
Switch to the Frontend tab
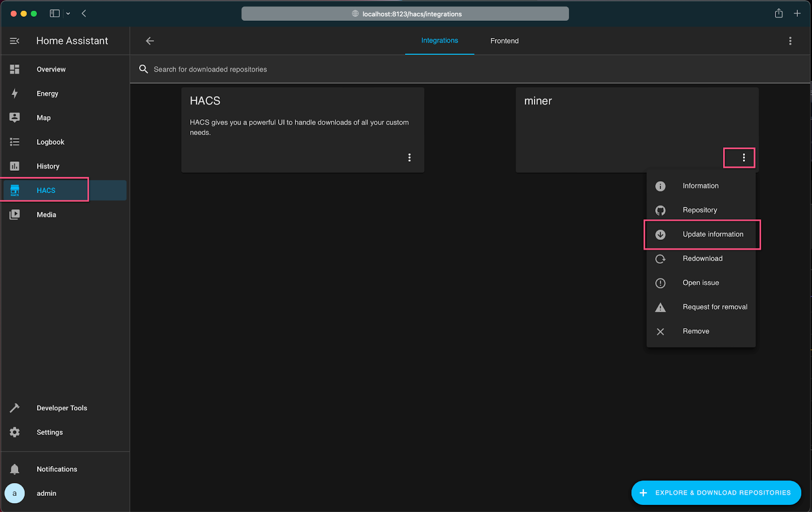coord(504,41)
